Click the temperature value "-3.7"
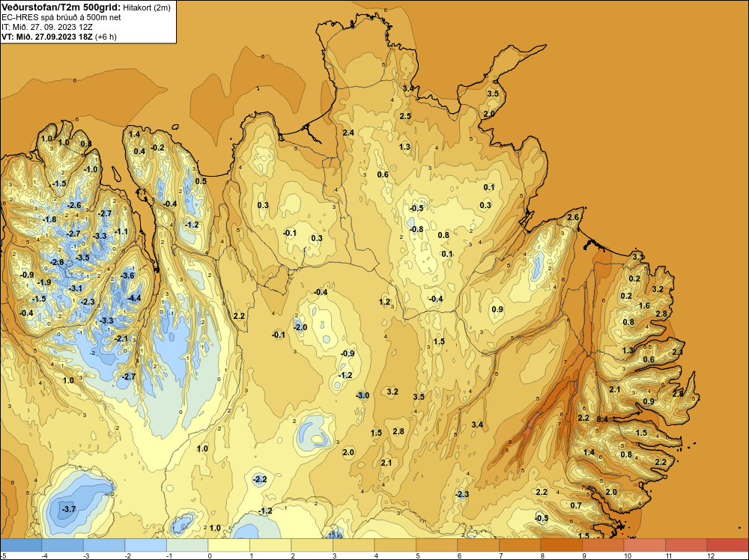The width and height of the screenshot is (749, 560). [x=68, y=509]
